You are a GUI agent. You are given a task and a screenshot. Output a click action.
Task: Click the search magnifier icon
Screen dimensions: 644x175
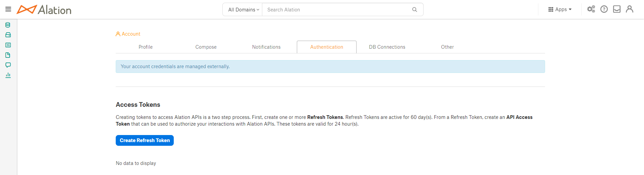pos(415,10)
